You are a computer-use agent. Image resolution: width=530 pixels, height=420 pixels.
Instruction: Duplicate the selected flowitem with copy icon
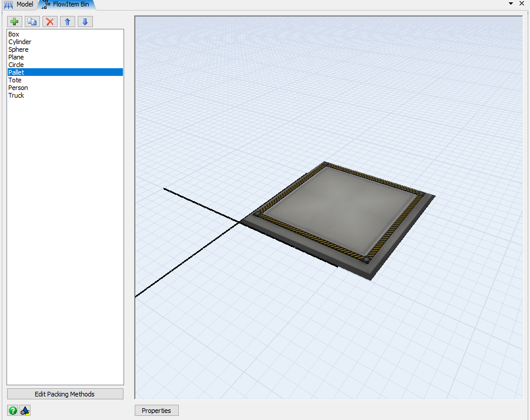point(32,22)
